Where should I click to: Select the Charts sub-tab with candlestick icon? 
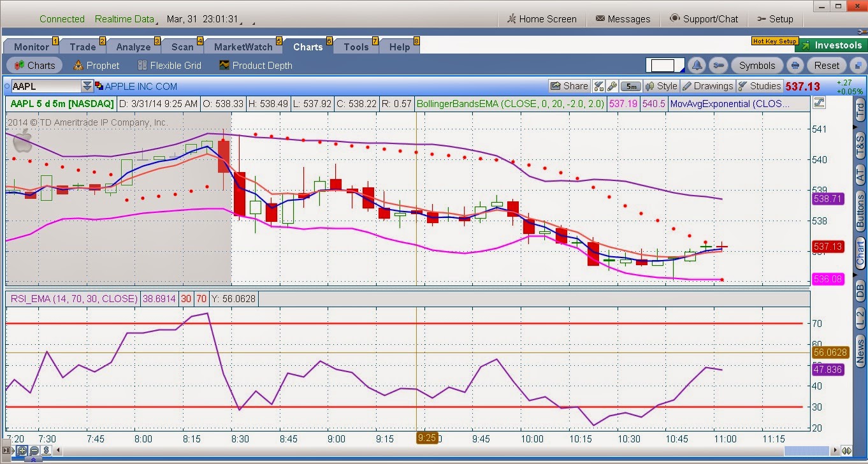[34, 65]
